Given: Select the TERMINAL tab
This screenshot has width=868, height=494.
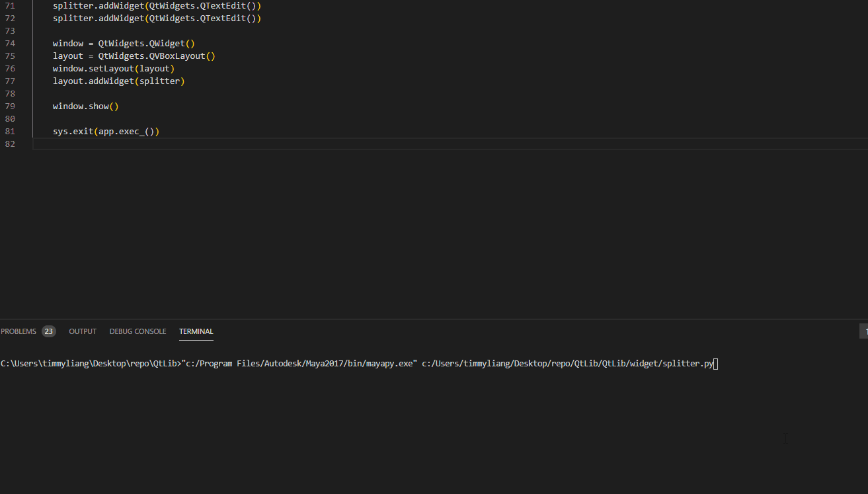Looking at the screenshot, I should [196, 331].
